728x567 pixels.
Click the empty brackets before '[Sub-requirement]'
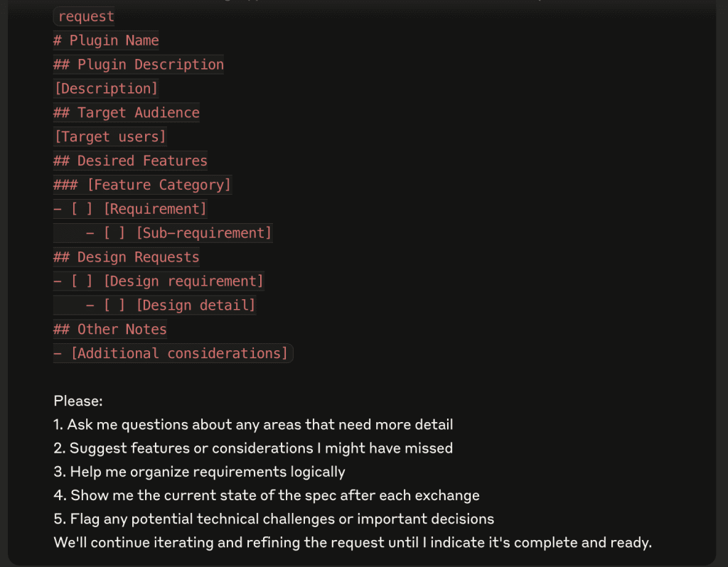[x=114, y=233]
